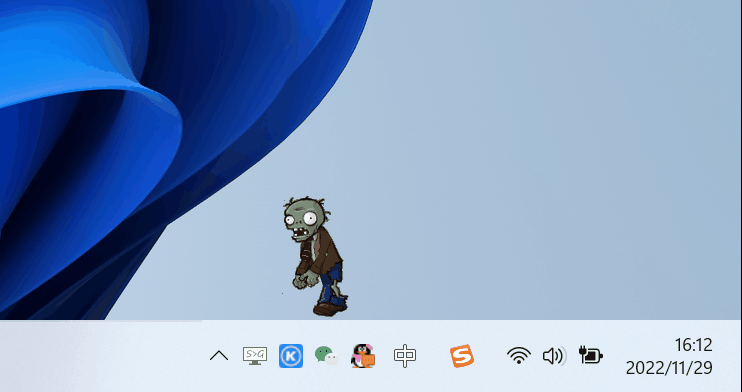Click the date 2022/11/29
Viewport: 742px width, 392px height.
tap(669, 367)
